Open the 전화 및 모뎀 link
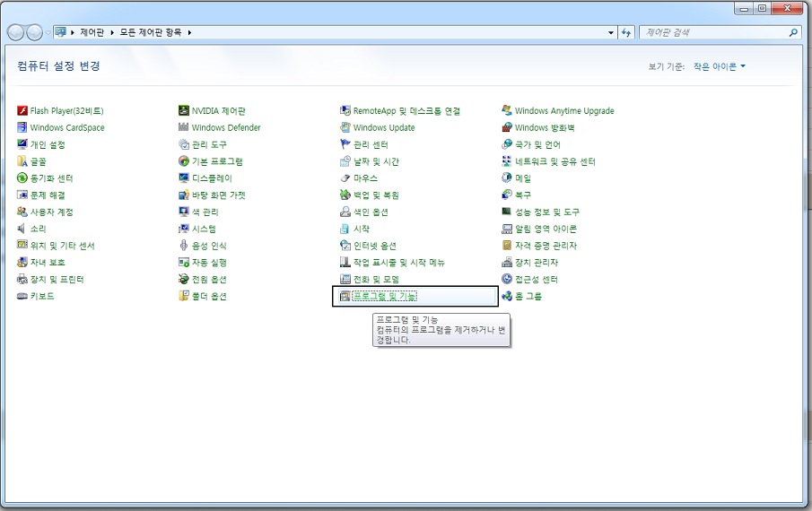Screen dimensions: 812x511 pos(376,280)
